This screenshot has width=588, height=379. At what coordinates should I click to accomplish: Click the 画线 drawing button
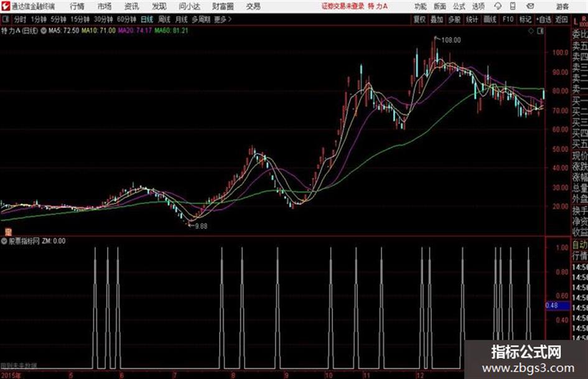click(x=490, y=19)
